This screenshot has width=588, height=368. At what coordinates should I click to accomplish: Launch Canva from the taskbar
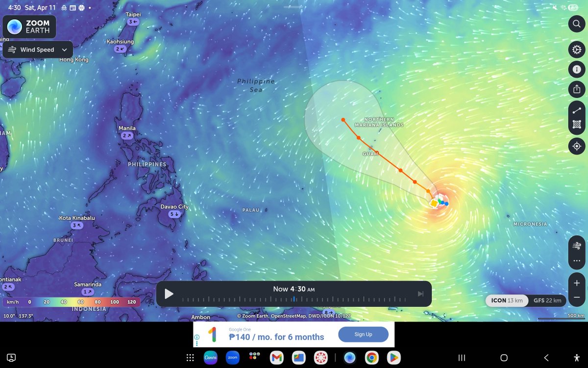coord(210,358)
